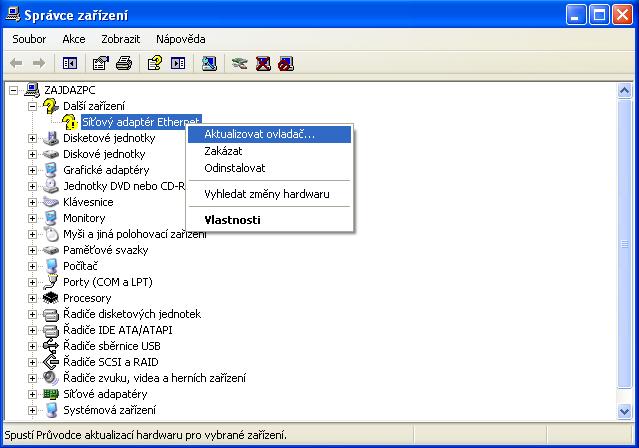Click the DVD/CD-ROM drives disc icon

tap(51, 186)
